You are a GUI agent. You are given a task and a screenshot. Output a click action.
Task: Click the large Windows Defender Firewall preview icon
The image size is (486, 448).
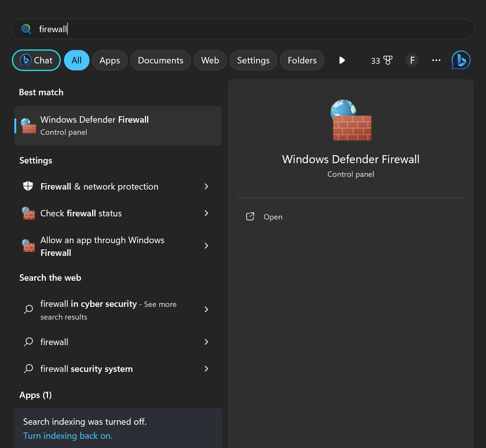point(351,120)
